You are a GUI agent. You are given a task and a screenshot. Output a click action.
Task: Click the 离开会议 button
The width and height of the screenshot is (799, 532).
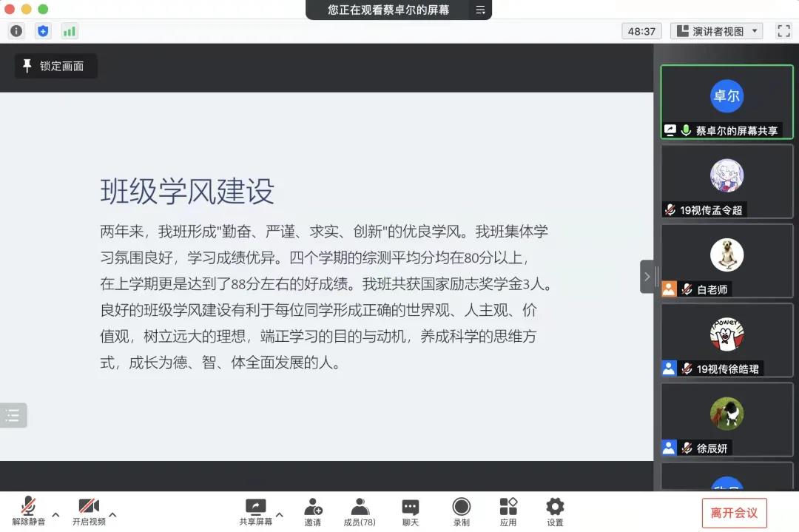[x=734, y=513]
